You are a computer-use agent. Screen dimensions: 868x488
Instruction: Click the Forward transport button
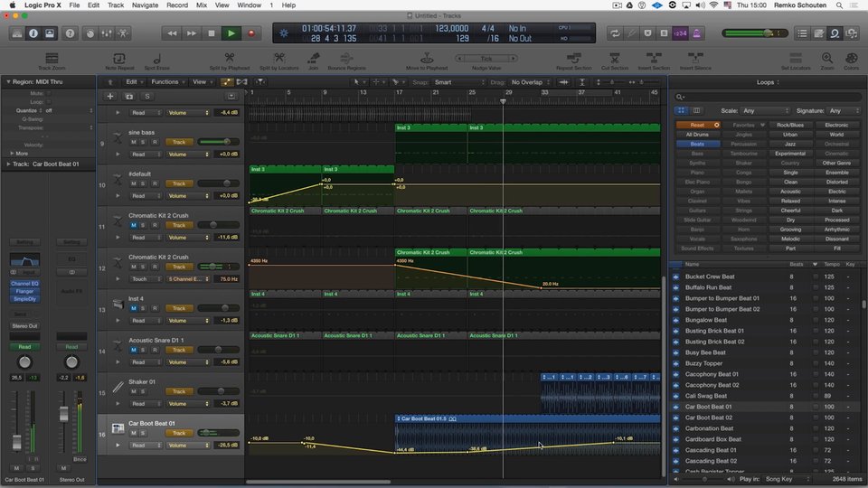coord(192,33)
